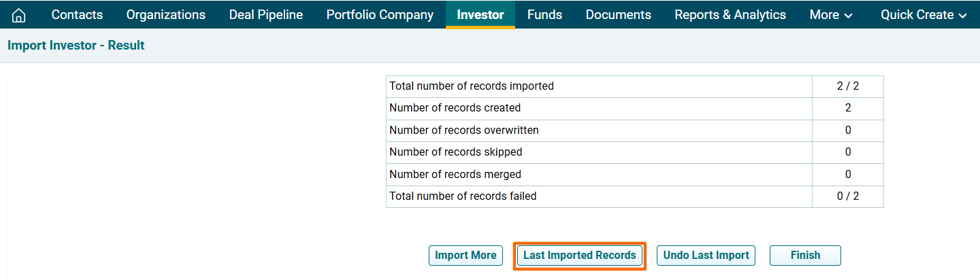
Task: Open the Documents tab
Action: coord(618,15)
